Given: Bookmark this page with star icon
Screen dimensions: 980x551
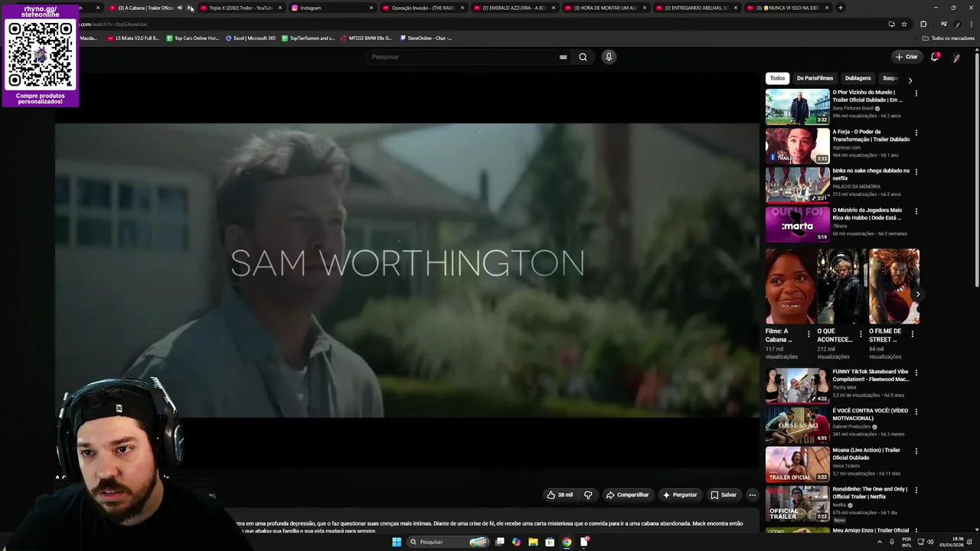Looking at the screenshot, I should pyautogui.click(x=904, y=24).
